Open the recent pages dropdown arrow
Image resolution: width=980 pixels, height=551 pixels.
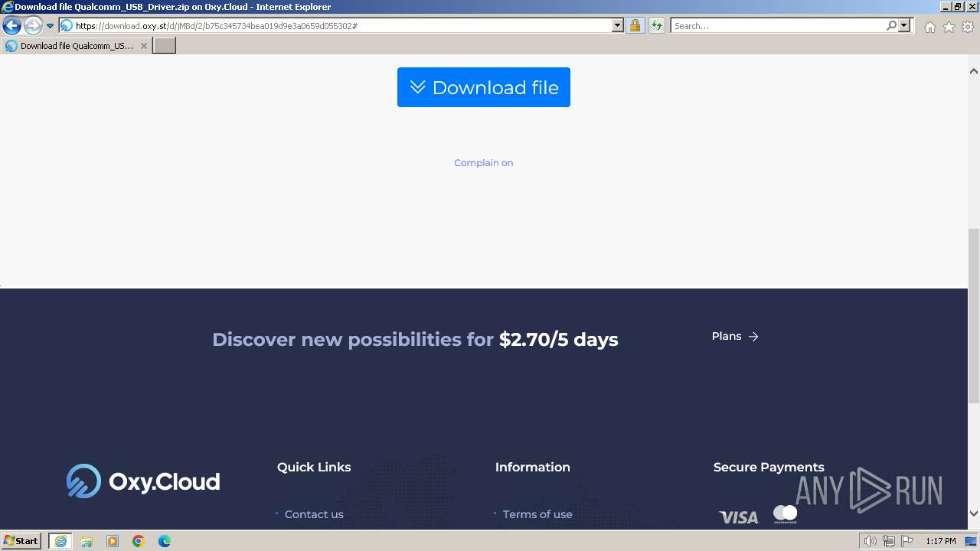point(50,26)
